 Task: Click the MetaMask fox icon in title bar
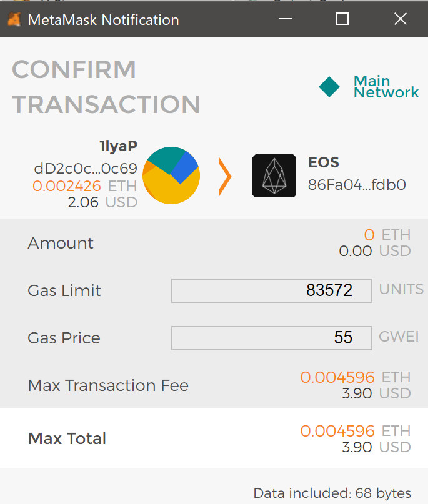[x=14, y=19]
